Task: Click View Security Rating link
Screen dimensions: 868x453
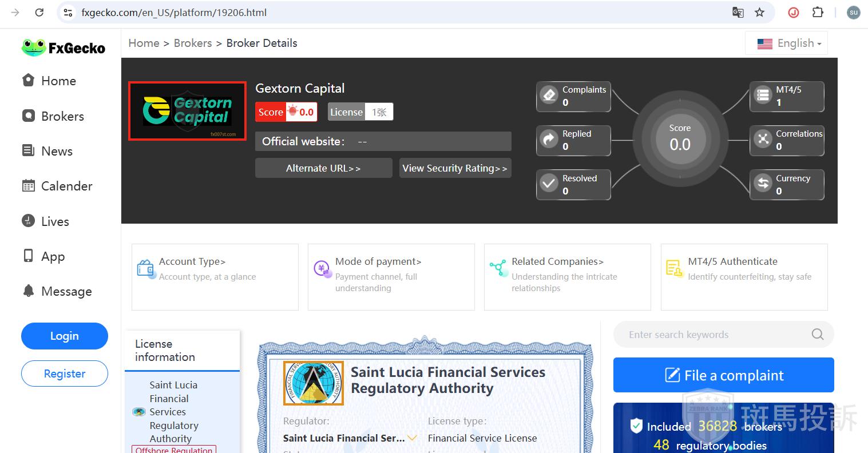Action: (x=455, y=168)
